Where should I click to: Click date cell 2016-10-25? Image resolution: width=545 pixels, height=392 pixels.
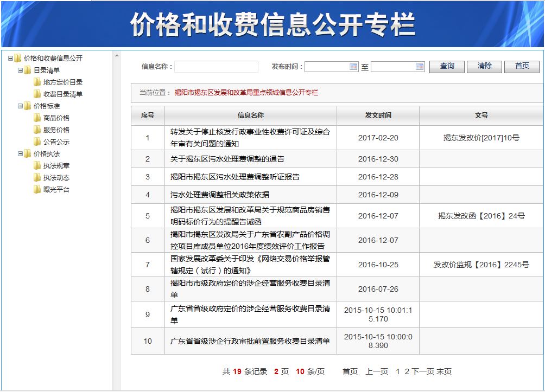coord(378,265)
